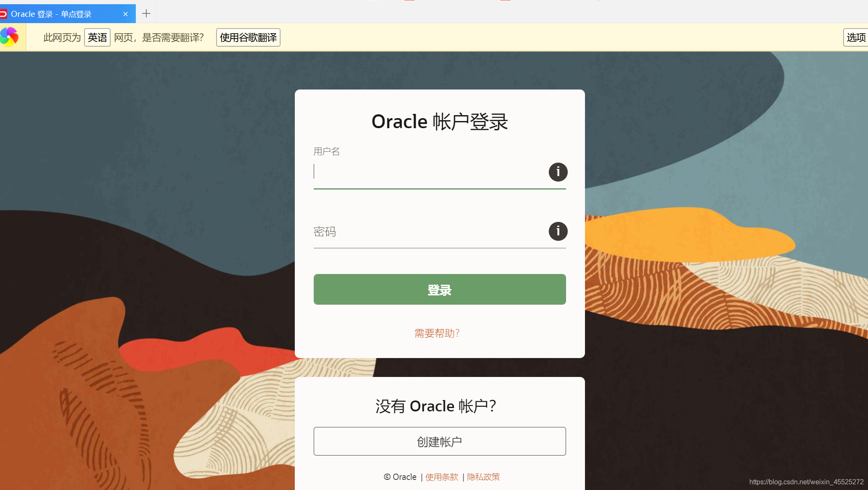This screenshot has width=868, height=490.
Task: Open a new browser tab
Action: click(x=146, y=14)
